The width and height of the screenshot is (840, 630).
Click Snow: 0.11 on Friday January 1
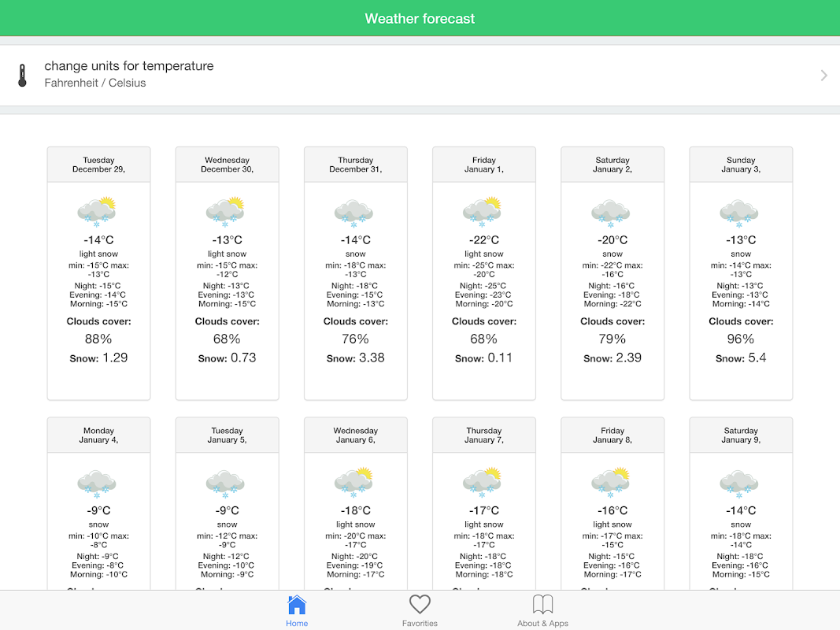[484, 358]
